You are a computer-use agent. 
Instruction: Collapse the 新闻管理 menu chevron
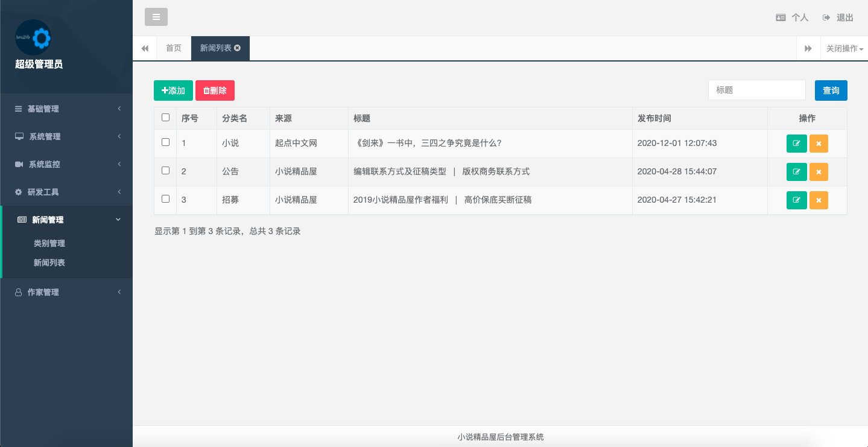[118, 220]
